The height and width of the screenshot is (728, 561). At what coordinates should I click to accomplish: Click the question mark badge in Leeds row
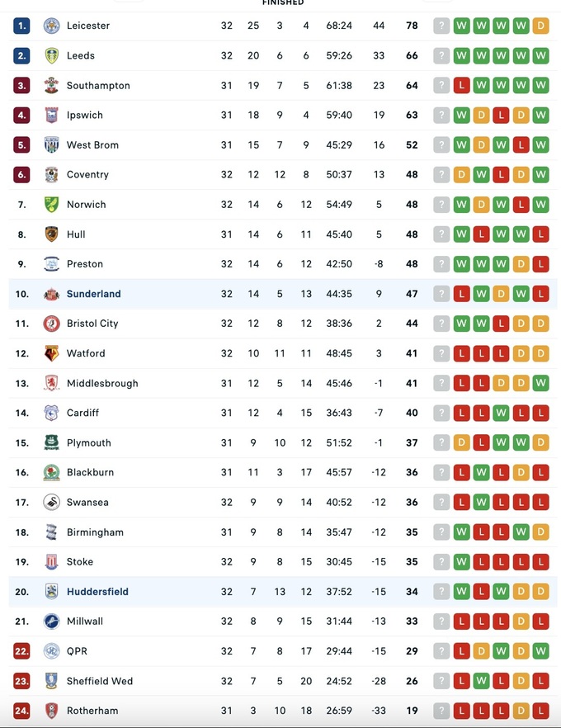(x=442, y=55)
